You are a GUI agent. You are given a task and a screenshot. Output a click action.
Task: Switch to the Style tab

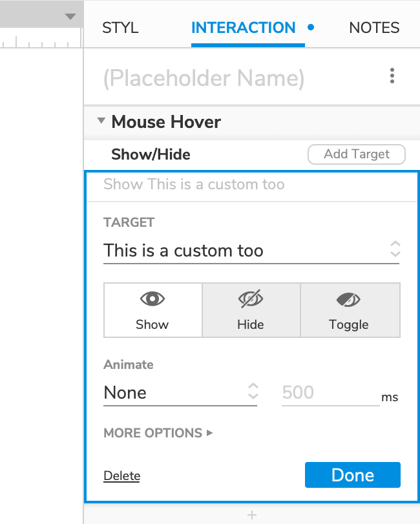click(x=120, y=28)
